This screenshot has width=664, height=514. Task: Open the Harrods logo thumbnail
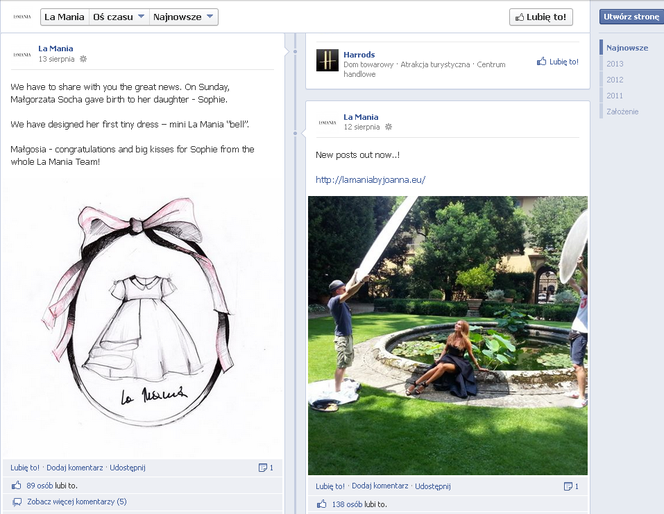click(327, 60)
